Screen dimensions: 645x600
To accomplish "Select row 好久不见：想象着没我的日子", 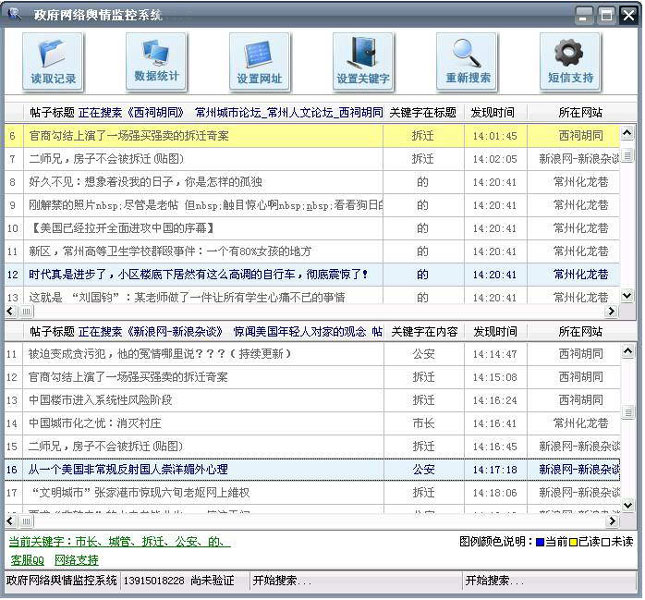I will click(312, 182).
